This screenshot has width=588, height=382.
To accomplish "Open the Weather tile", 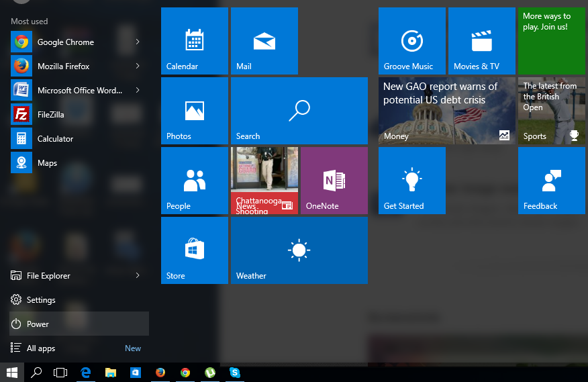I will (x=299, y=250).
